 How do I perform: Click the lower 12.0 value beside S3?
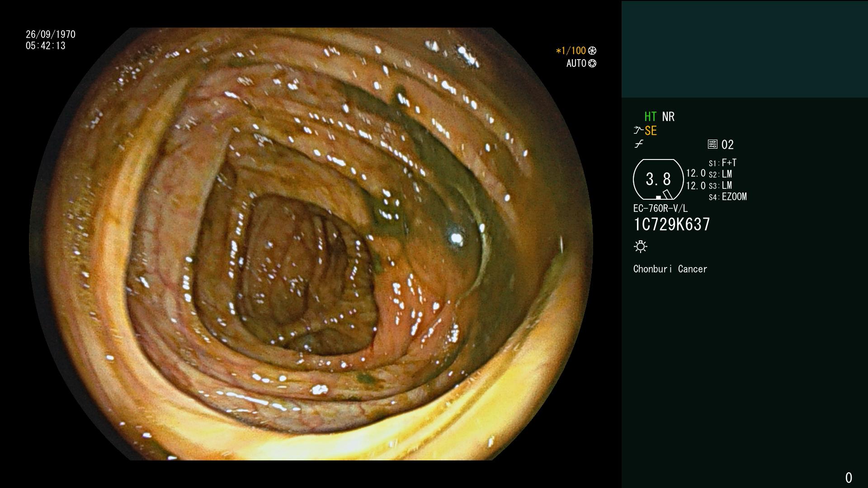click(696, 186)
